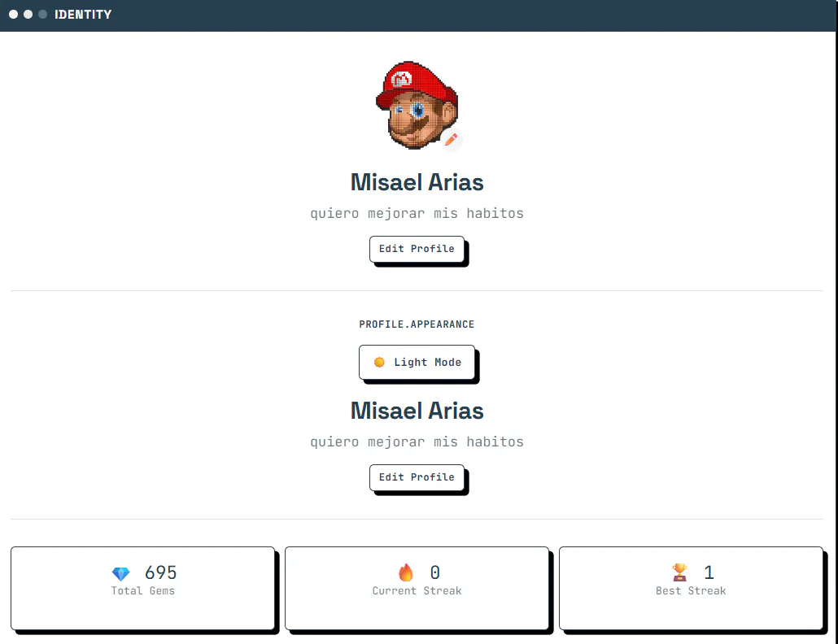Image resolution: width=838 pixels, height=644 pixels.
Task: Click the second white window dot
Action: click(x=28, y=15)
